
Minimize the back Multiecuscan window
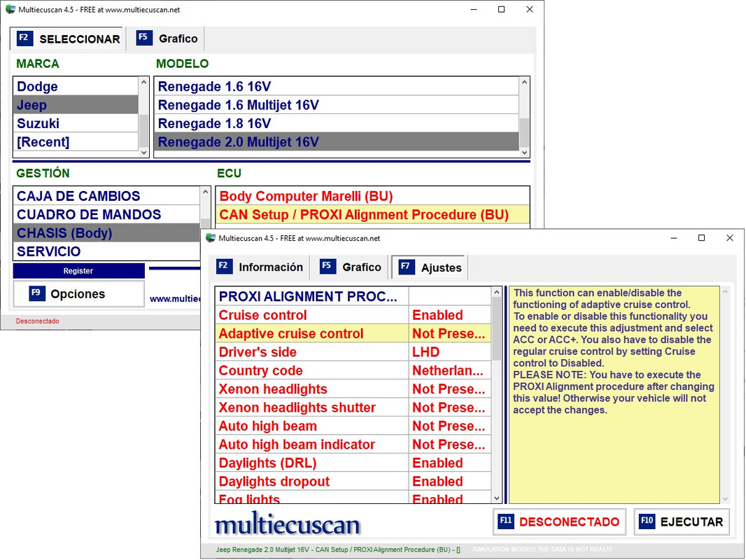[473, 10]
